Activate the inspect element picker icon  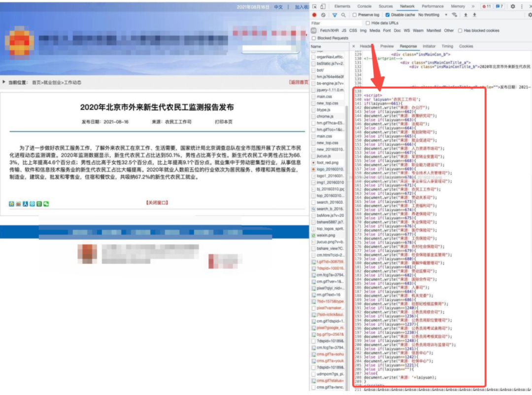(x=314, y=6)
